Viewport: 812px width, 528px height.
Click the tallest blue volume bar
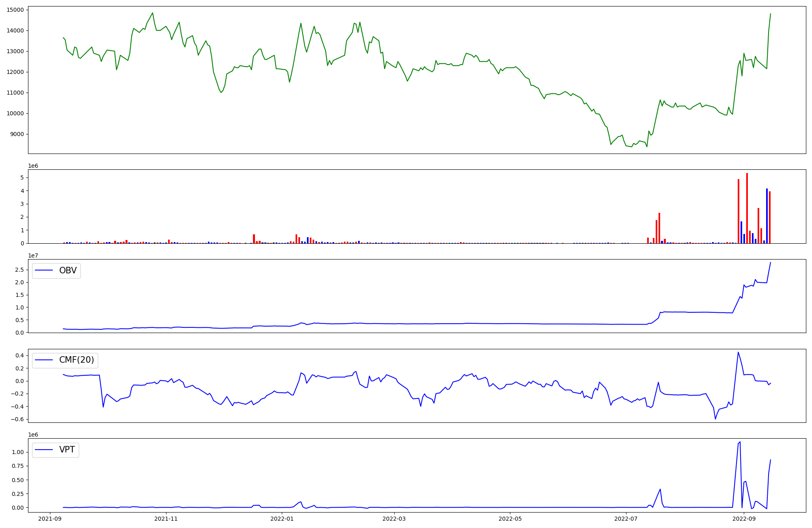tap(767, 216)
